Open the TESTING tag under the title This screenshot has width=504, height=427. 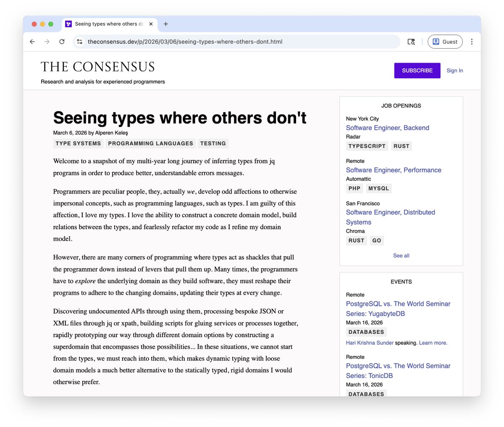213,143
